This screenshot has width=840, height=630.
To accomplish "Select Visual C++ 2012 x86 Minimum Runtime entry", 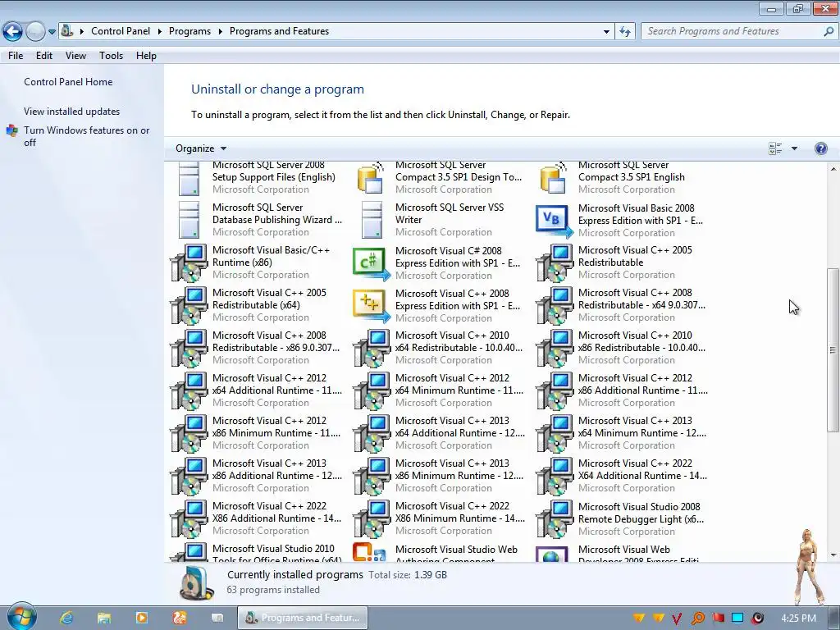I will click(x=257, y=433).
